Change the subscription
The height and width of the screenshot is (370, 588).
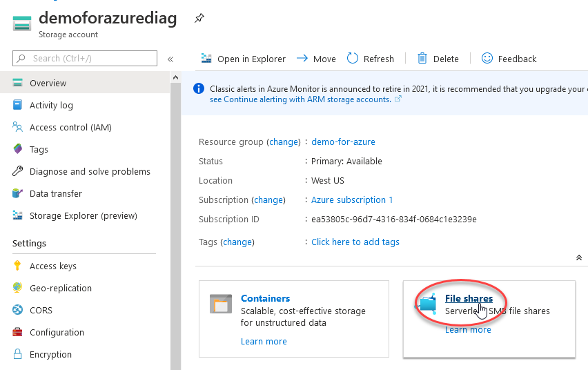[268, 200]
